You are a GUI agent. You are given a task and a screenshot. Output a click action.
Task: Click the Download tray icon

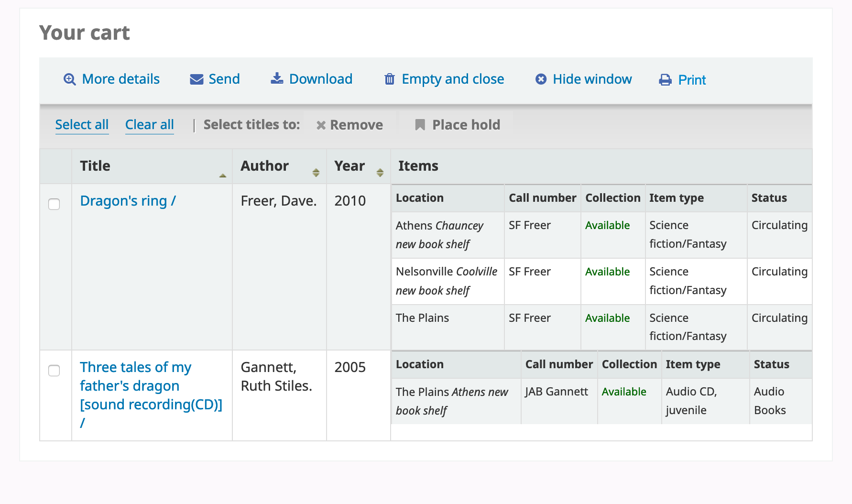pos(277,78)
